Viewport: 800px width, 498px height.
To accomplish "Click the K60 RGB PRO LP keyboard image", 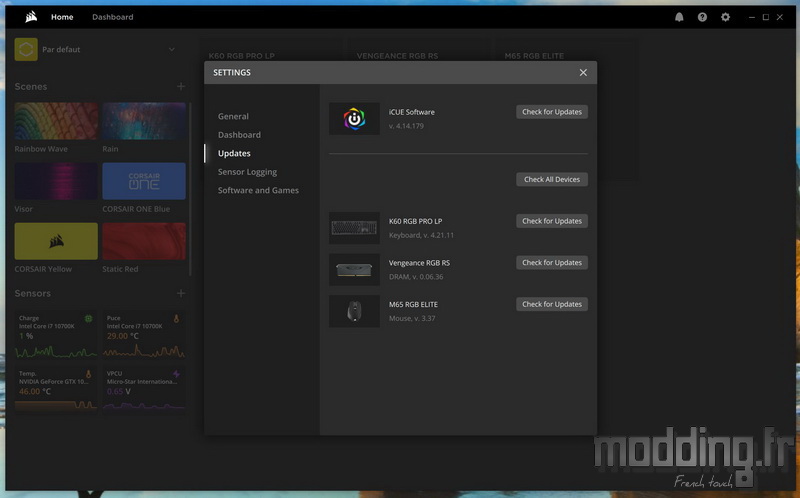I will coord(354,228).
